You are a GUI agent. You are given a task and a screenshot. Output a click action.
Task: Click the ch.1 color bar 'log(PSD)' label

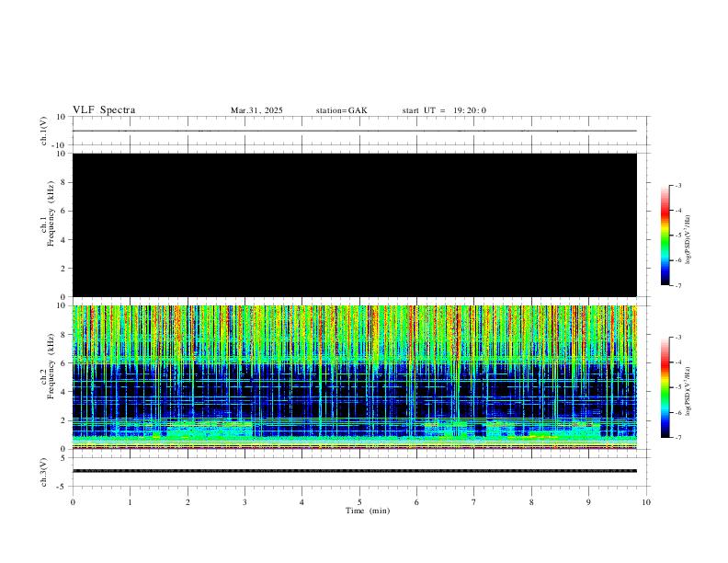[688, 239]
